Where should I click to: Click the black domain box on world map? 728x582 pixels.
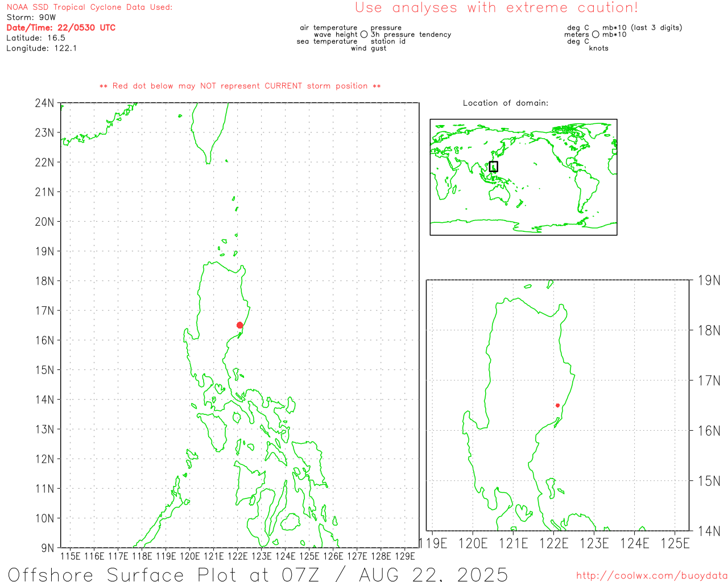(493, 167)
